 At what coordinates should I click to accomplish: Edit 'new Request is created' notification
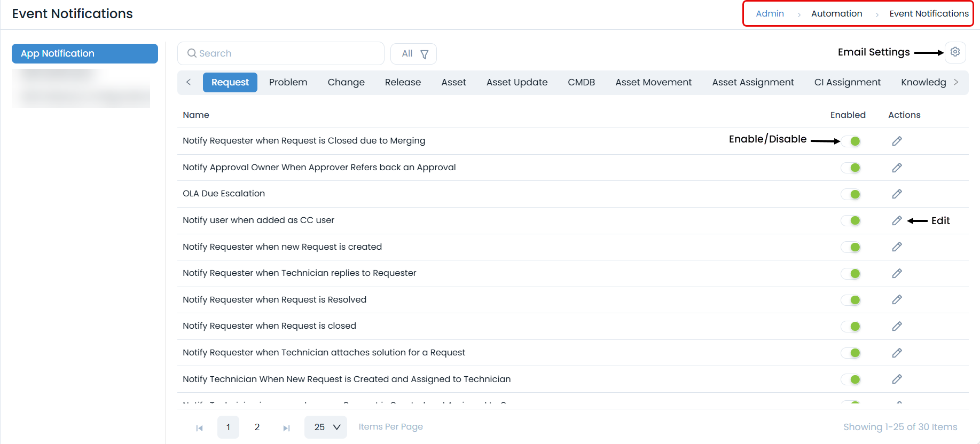(x=897, y=247)
